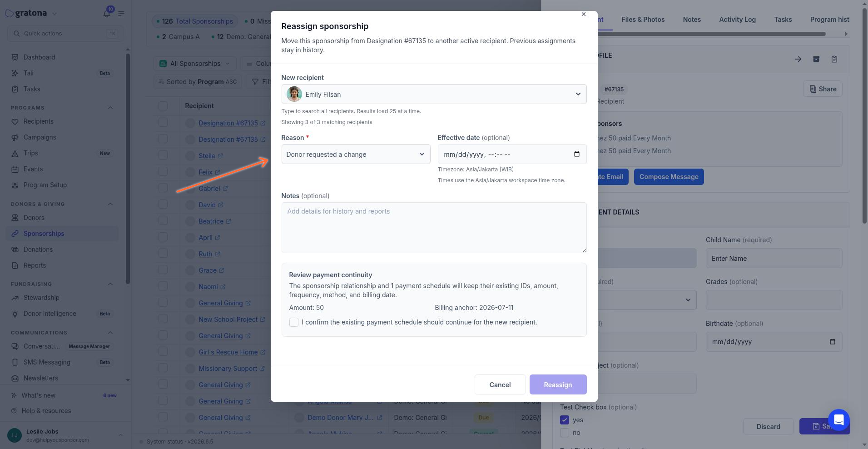This screenshot has width=868, height=449.
Task: Click Compose Message button
Action: [669, 177]
